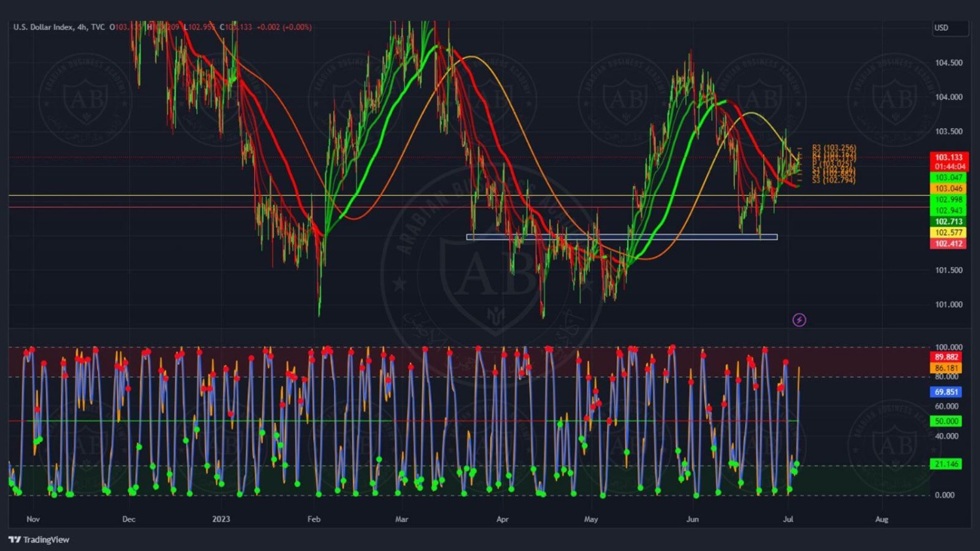
Task: Open the USD currency selector
Action: (949, 28)
